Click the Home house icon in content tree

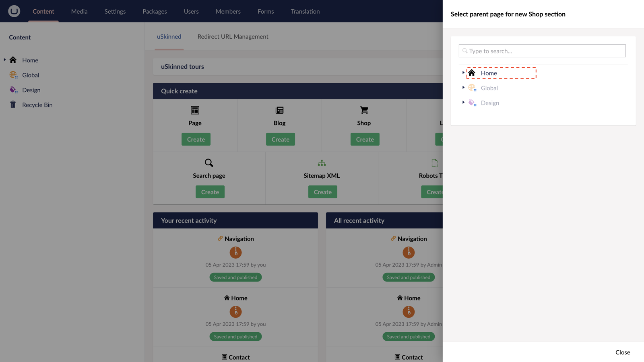13,60
